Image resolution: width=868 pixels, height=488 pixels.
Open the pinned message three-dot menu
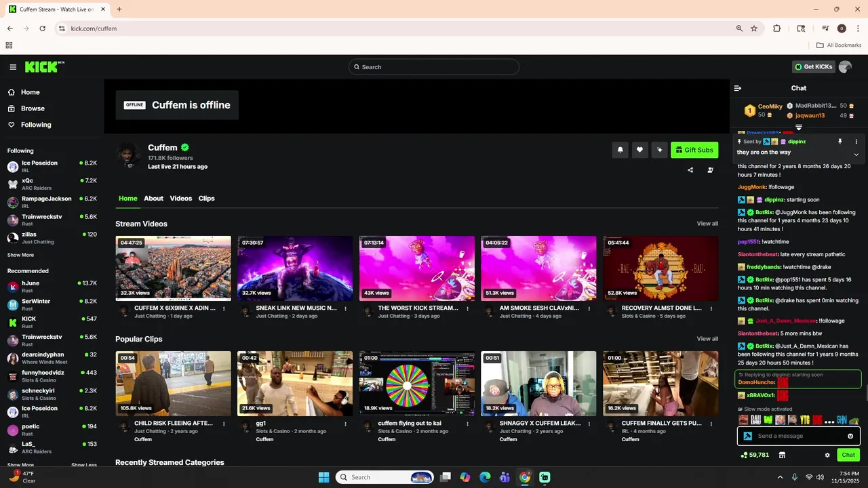pos(856,142)
